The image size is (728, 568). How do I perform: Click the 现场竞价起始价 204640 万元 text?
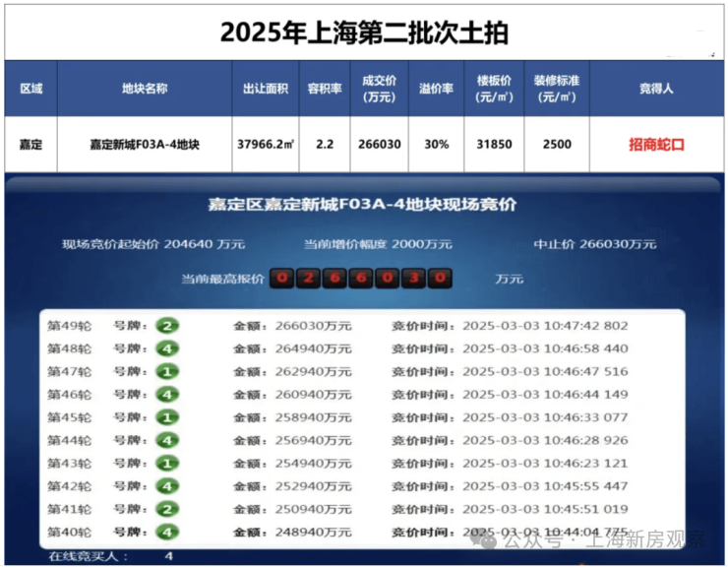tap(153, 244)
